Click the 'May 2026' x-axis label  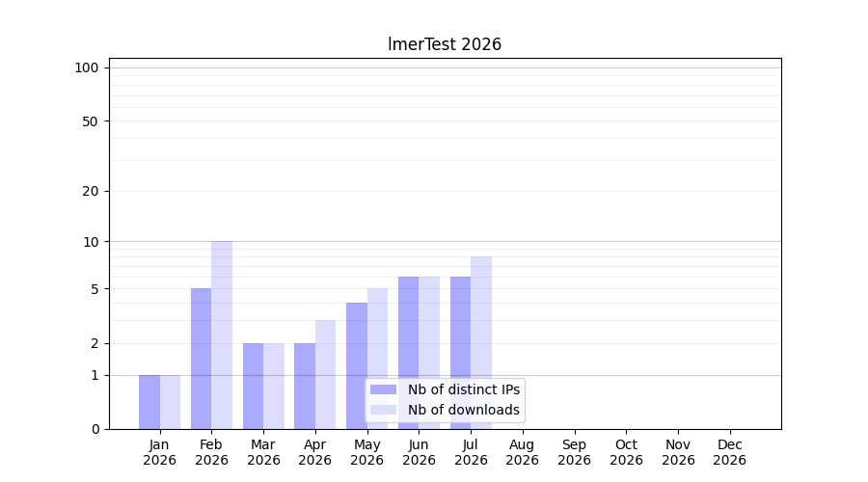pos(367,453)
